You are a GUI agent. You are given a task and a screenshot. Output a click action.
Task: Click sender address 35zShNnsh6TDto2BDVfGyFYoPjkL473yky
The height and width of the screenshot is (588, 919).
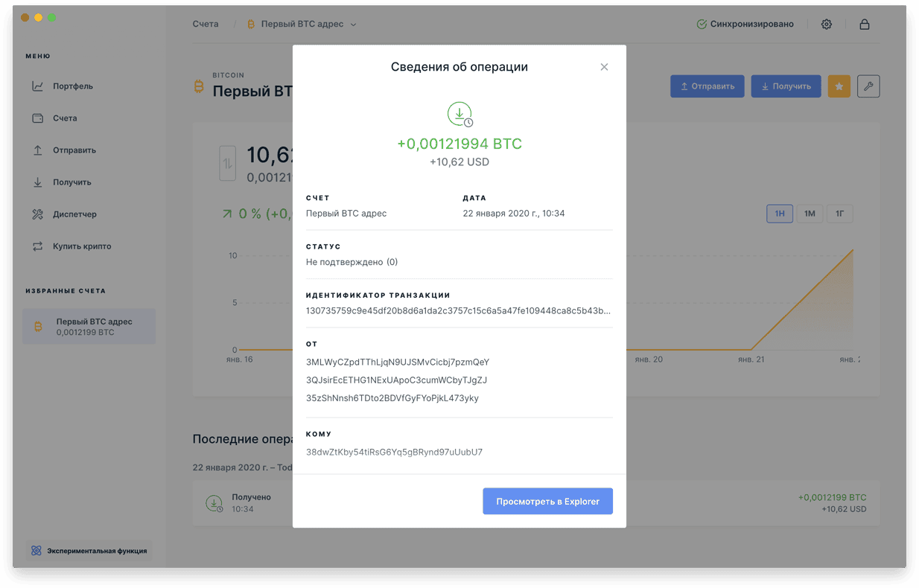click(392, 398)
